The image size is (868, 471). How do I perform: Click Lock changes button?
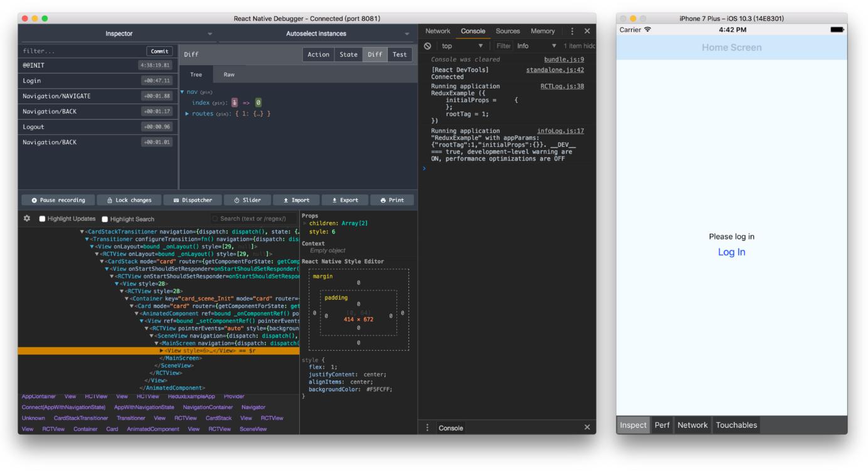click(x=129, y=200)
